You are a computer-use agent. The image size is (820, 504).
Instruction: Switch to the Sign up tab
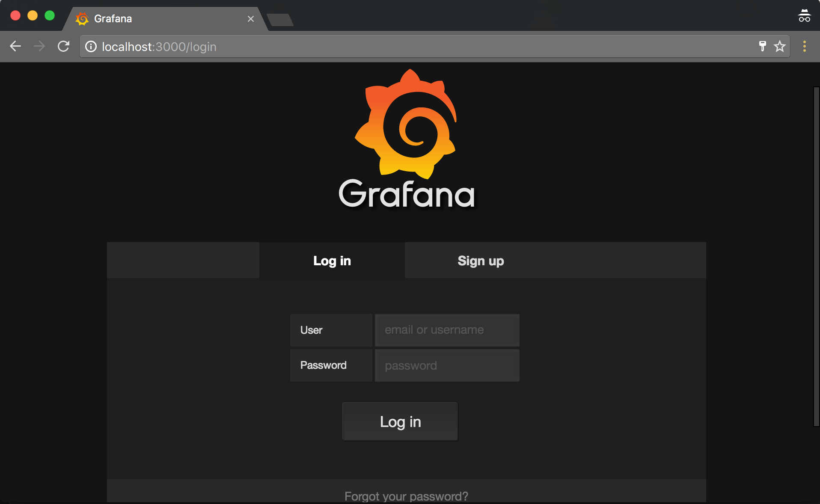(481, 261)
